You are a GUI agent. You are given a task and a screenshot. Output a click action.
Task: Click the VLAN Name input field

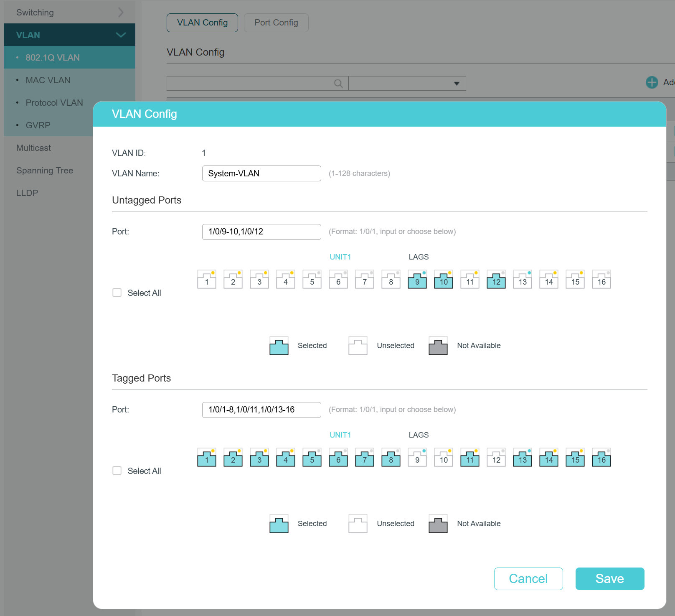click(261, 173)
